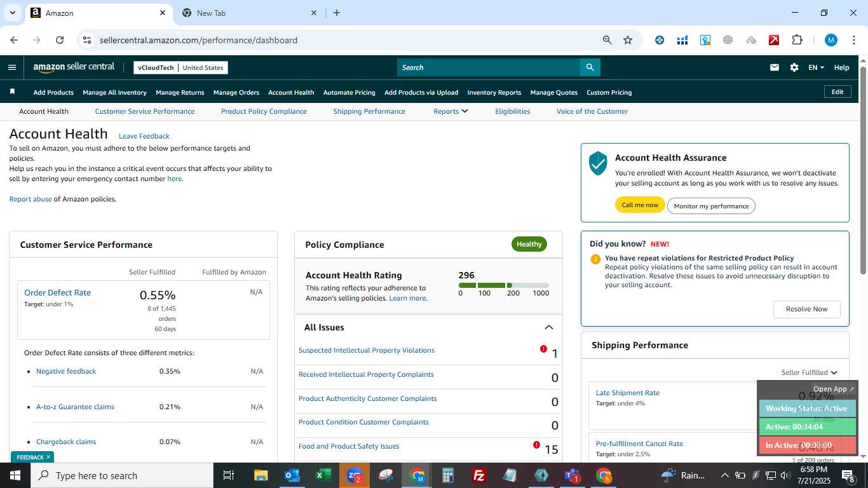The width and height of the screenshot is (868, 488).
Task: Reload the page
Action: [60, 40]
